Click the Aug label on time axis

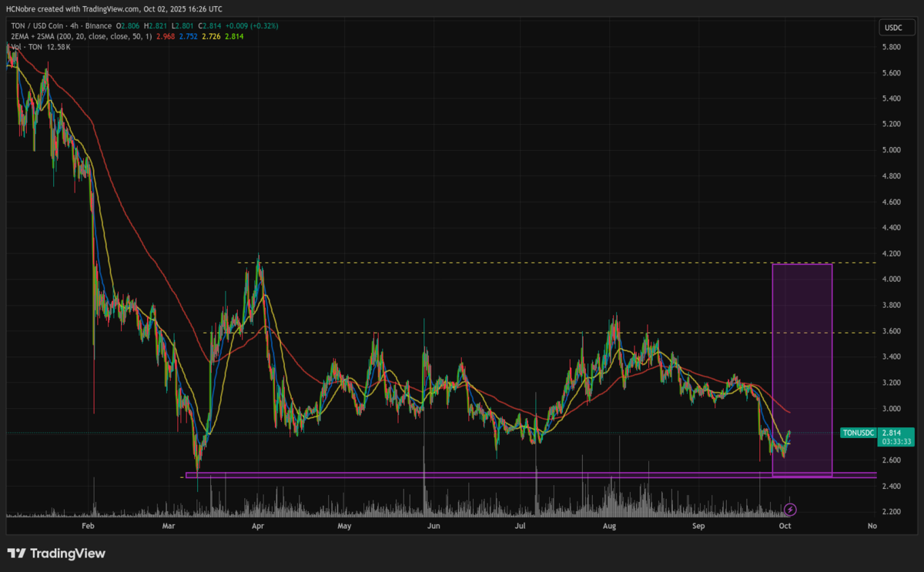coord(609,527)
